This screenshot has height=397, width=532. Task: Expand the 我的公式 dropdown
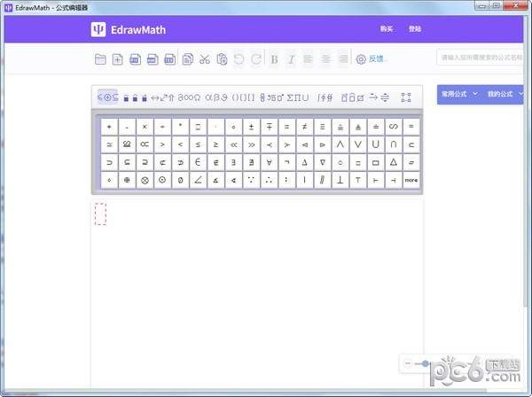(x=503, y=94)
